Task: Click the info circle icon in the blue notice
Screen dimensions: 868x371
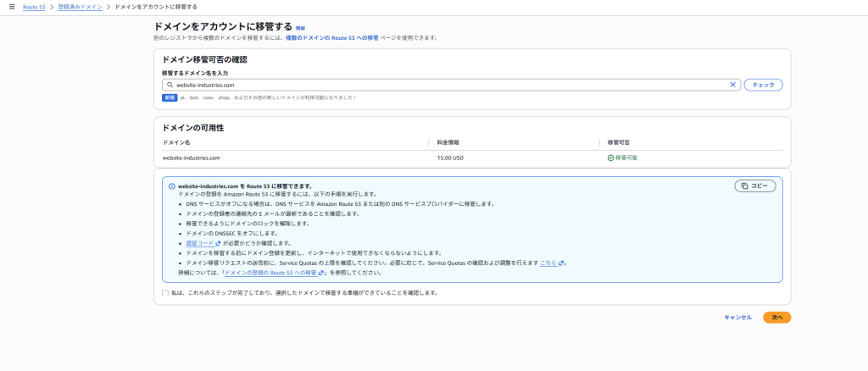Action: pyautogui.click(x=171, y=185)
